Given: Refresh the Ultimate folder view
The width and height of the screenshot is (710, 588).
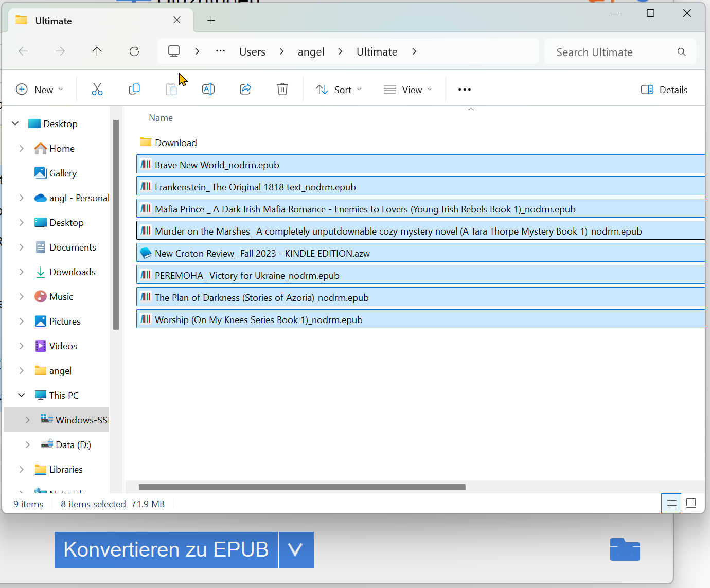Looking at the screenshot, I should 134,51.
